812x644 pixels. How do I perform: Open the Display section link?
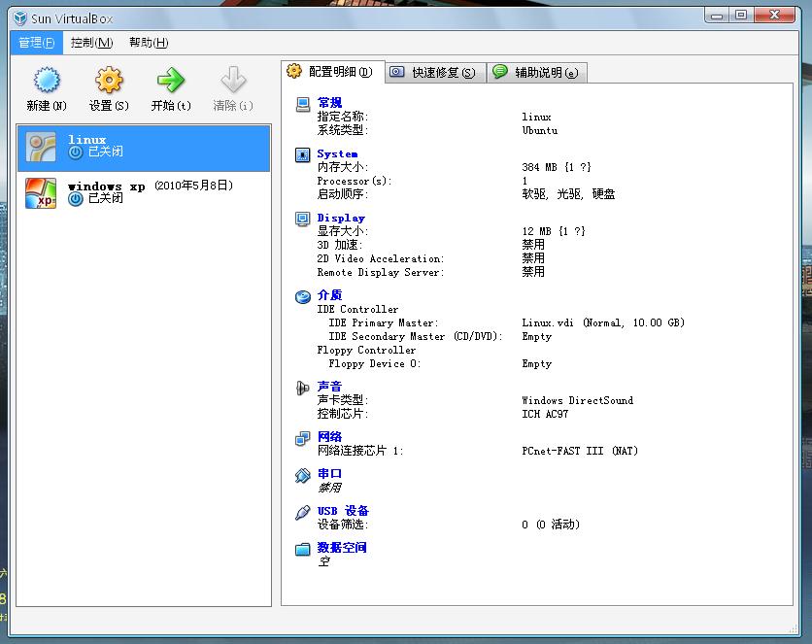tap(341, 218)
